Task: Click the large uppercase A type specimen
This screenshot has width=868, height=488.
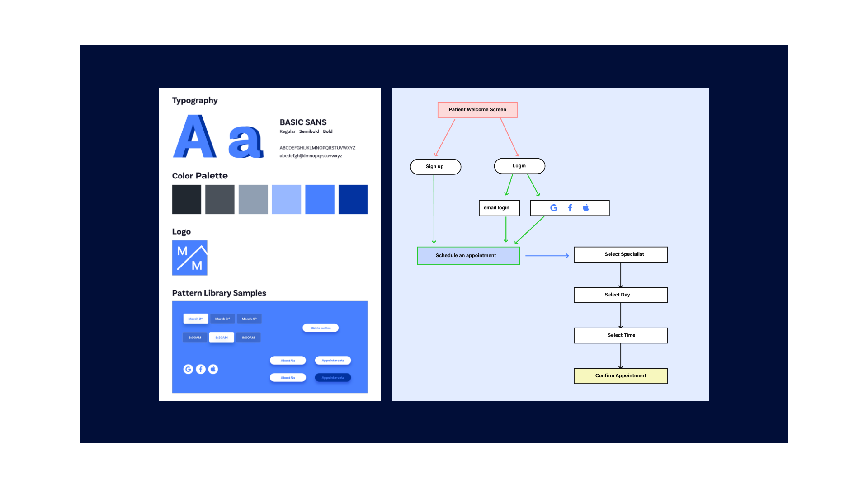Action: 194,136
